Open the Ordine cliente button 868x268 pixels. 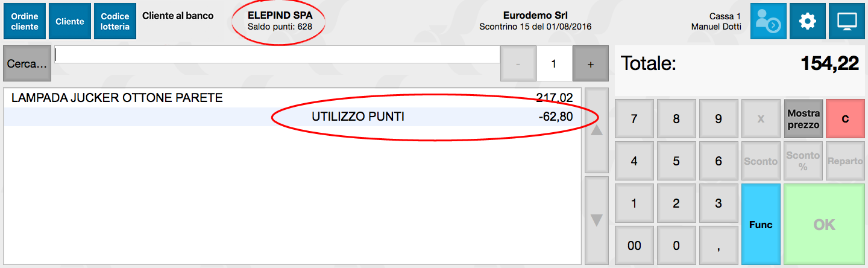coord(25,21)
